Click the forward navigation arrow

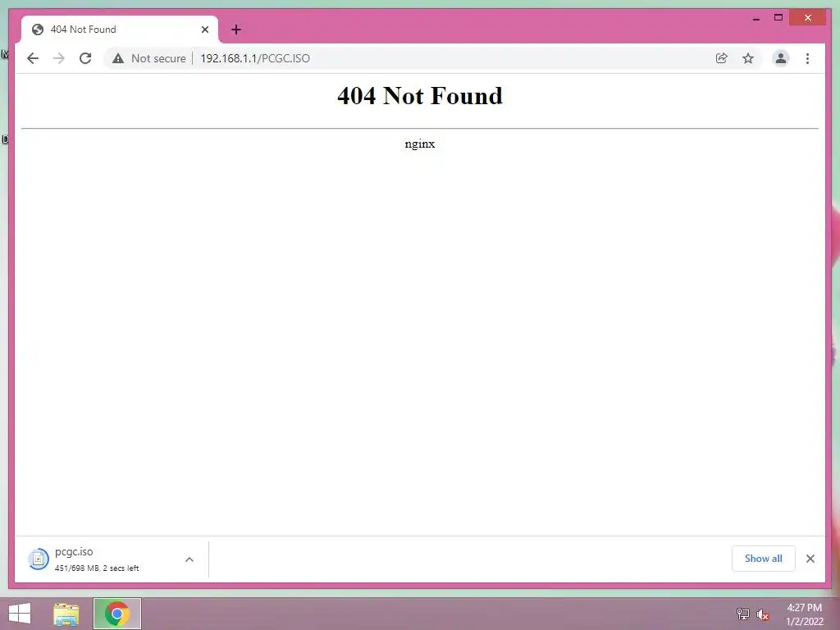coord(59,58)
